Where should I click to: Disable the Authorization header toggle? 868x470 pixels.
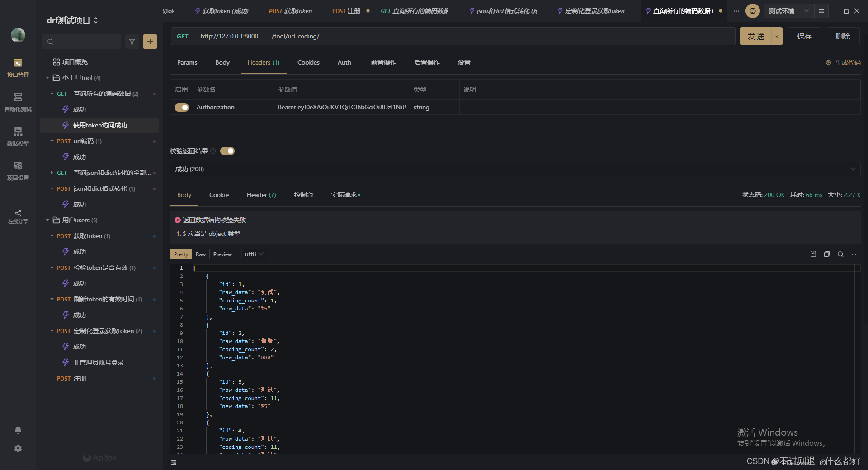182,108
